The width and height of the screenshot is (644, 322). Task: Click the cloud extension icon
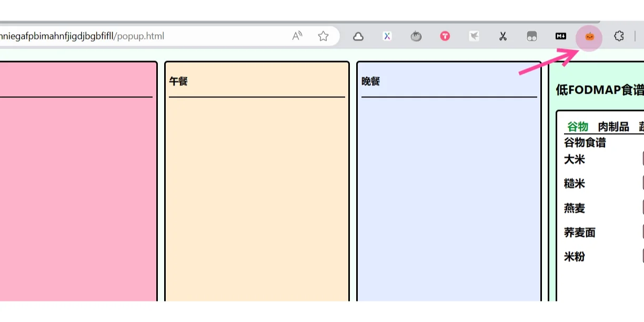tap(358, 36)
